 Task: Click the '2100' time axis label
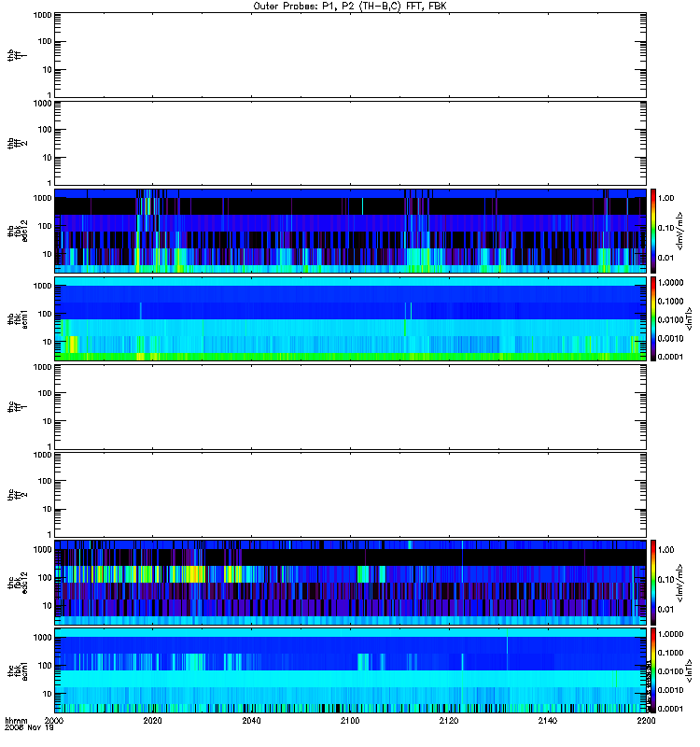(350, 720)
